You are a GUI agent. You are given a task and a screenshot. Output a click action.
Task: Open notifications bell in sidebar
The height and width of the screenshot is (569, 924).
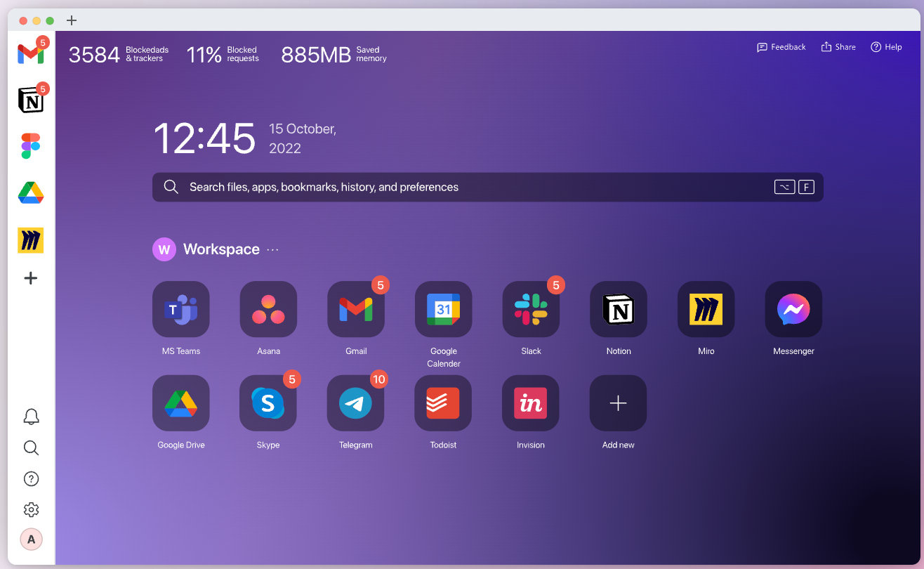click(x=31, y=417)
